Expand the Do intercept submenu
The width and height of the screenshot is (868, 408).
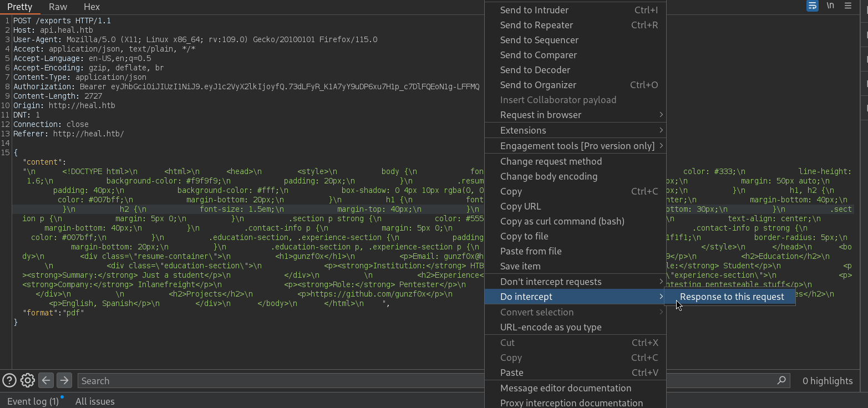(575, 297)
